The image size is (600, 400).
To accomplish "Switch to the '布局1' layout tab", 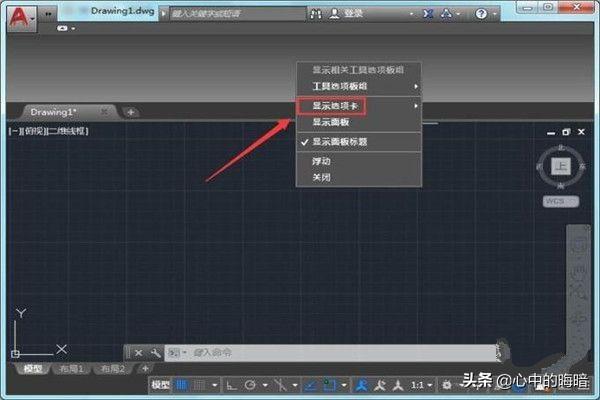I will (73, 369).
